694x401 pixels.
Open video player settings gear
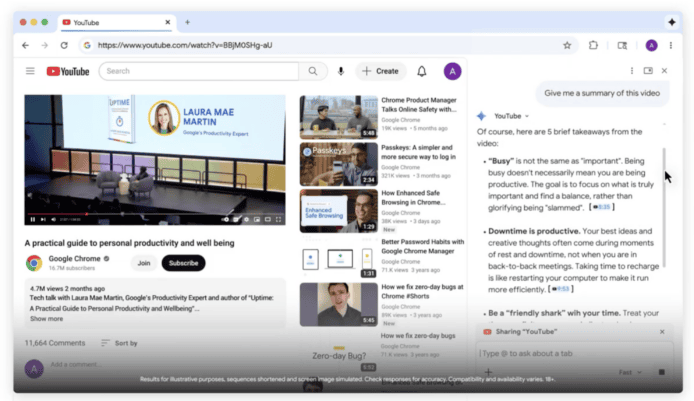(x=247, y=219)
